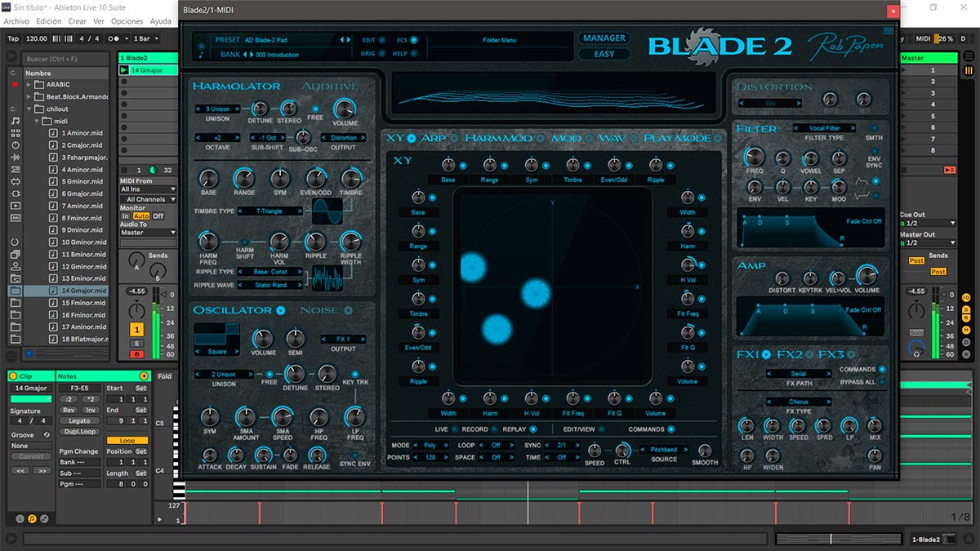Viewport: 980px width, 551px height.
Task: Open the Unison selector showing 3 Unison
Action: (x=218, y=109)
